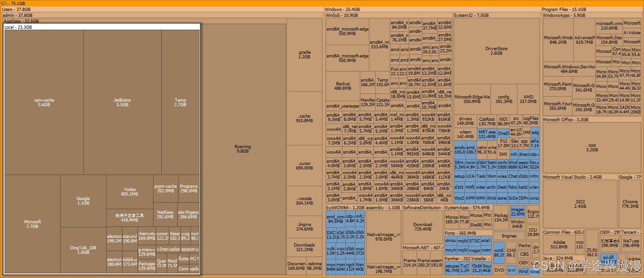Image resolution: width=644 pixels, height=278 pixels.
Task: Select the Download 729.4MB block
Action: pos(423,227)
